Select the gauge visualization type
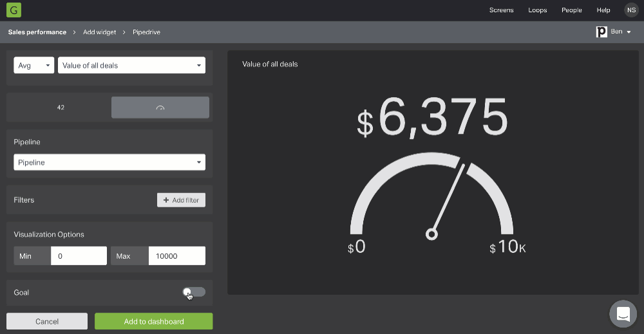The image size is (644, 334). pyautogui.click(x=160, y=107)
